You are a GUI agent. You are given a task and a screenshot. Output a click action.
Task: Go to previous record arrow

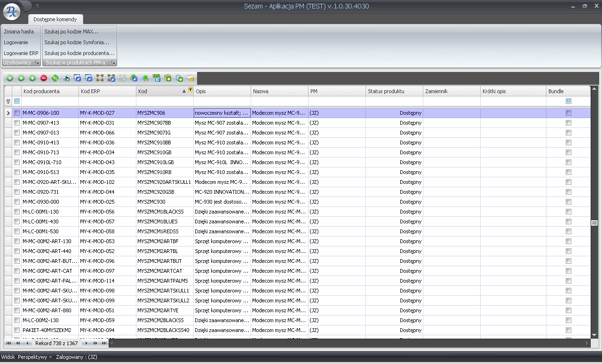pyautogui.click(x=27, y=343)
